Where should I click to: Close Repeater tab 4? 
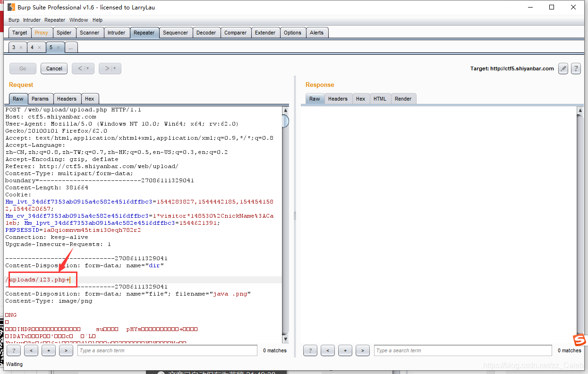(x=39, y=47)
